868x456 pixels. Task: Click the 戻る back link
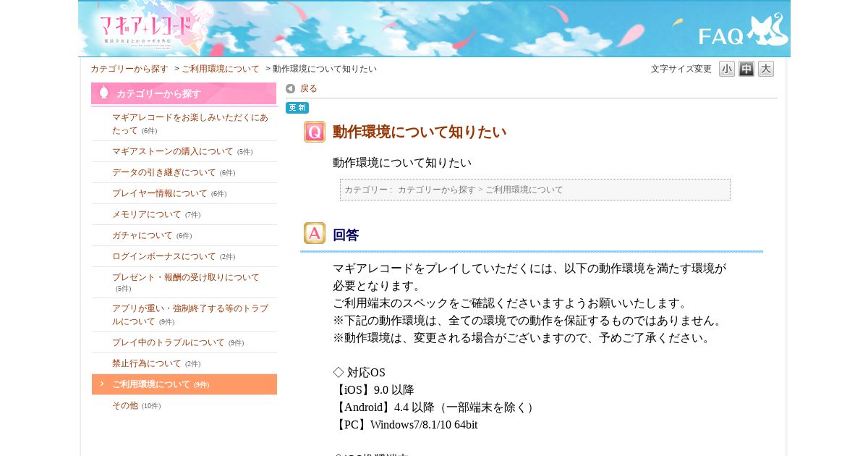tap(309, 88)
